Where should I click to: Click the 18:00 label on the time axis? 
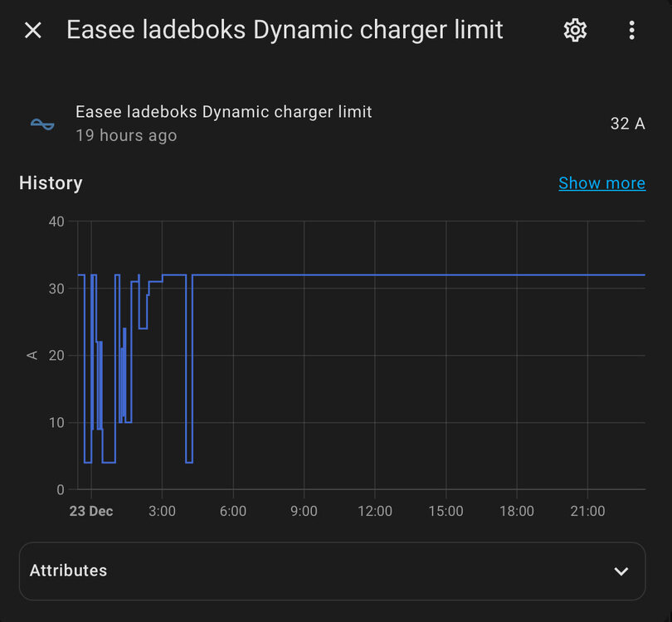coord(517,511)
